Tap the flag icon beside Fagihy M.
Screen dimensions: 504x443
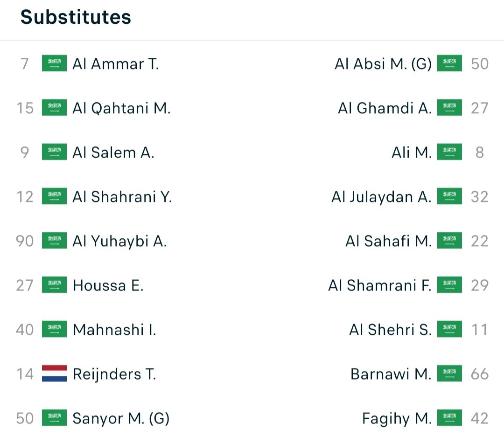pyautogui.click(x=449, y=418)
